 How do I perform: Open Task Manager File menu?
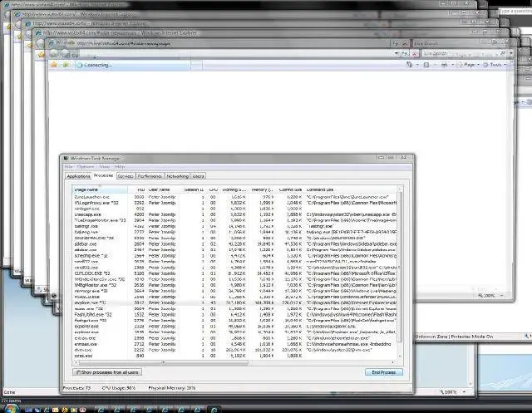[x=69, y=166]
